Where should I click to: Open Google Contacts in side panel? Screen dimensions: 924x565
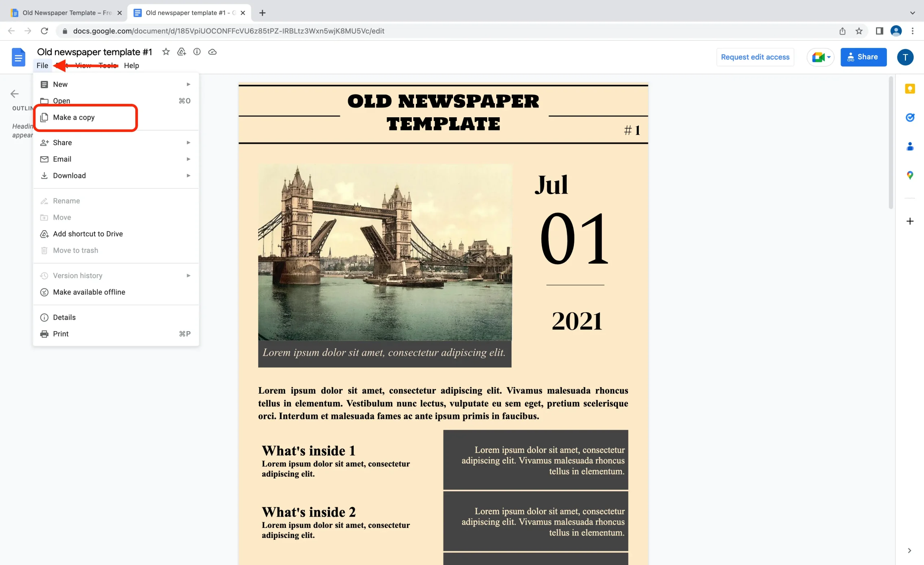910,146
